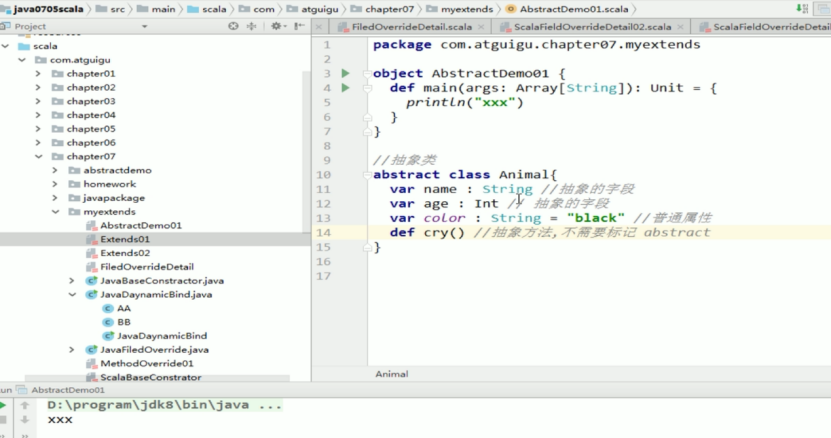The image size is (831, 438).
Task: Click the collapse all icon in Project panel
Action: (x=252, y=26)
